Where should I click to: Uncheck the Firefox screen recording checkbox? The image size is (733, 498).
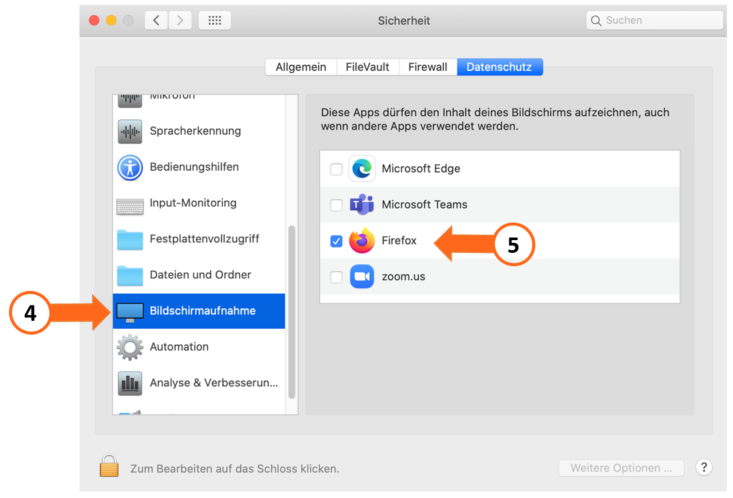(336, 241)
